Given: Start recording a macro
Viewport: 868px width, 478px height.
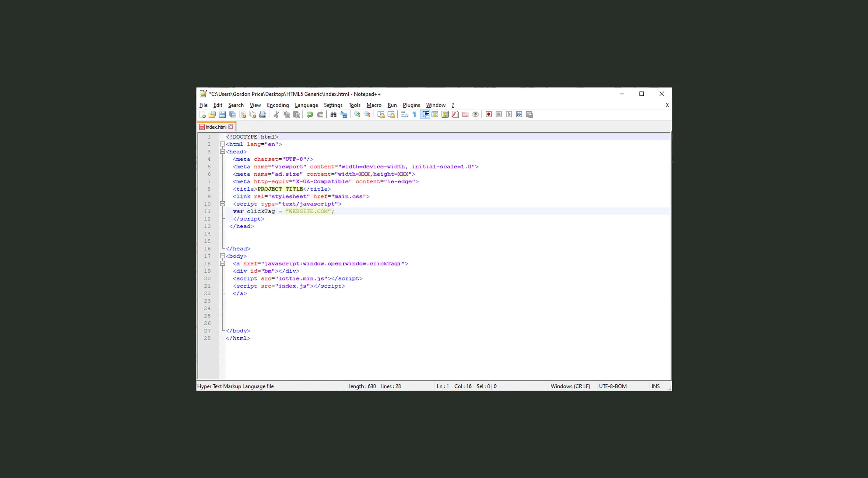Looking at the screenshot, I should click(x=489, y=114).
